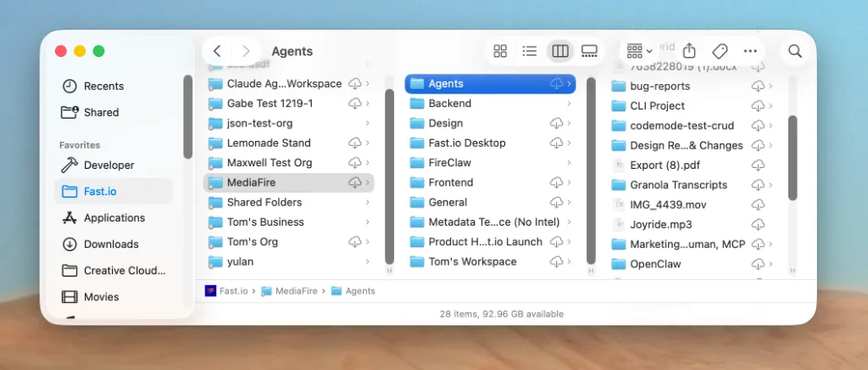Select the Shared Folders row
Viewport: 868px width, 370px height.
288,202
